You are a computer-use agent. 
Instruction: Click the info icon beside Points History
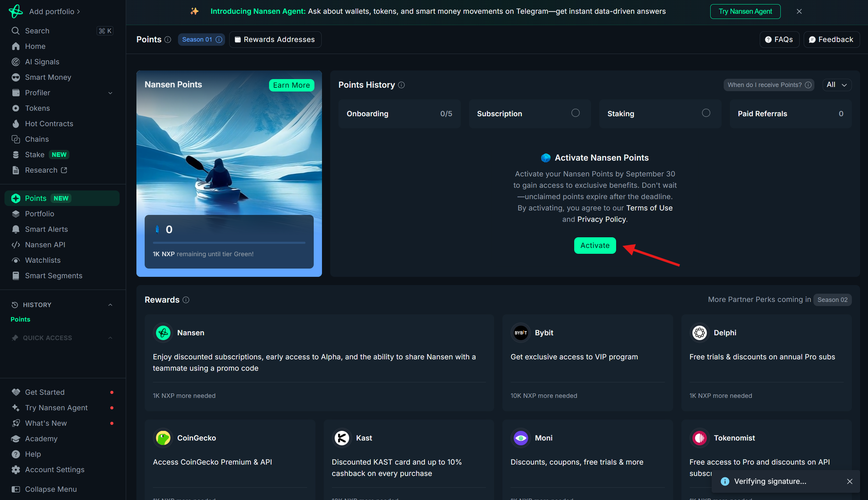(401, 85)
